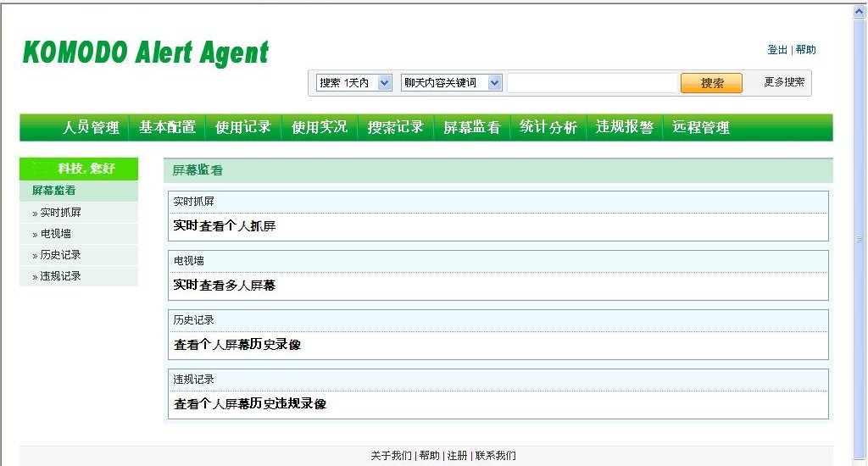Select 实时抓屏 in the left sidebar
868x466 pixels.
pos(60,213)
